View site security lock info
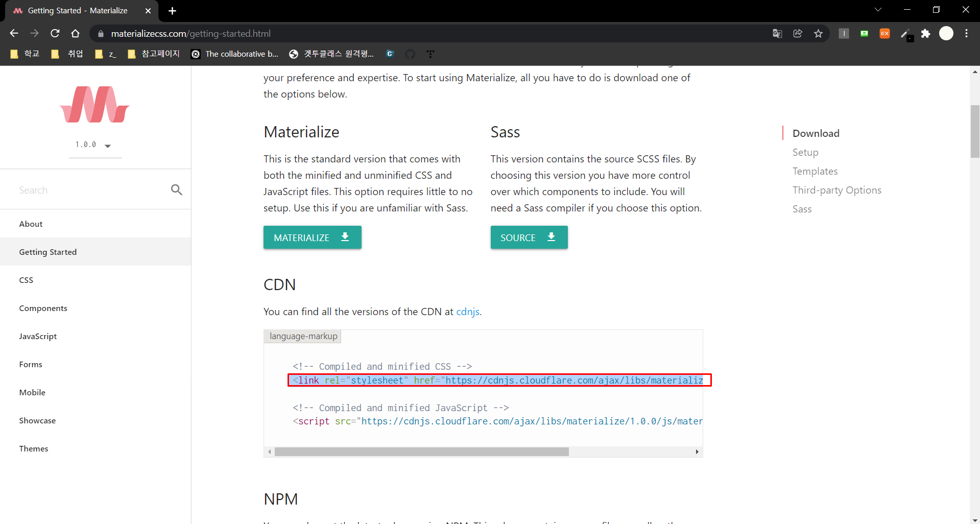Screen dimensions: 980x524 click(101, 34)
